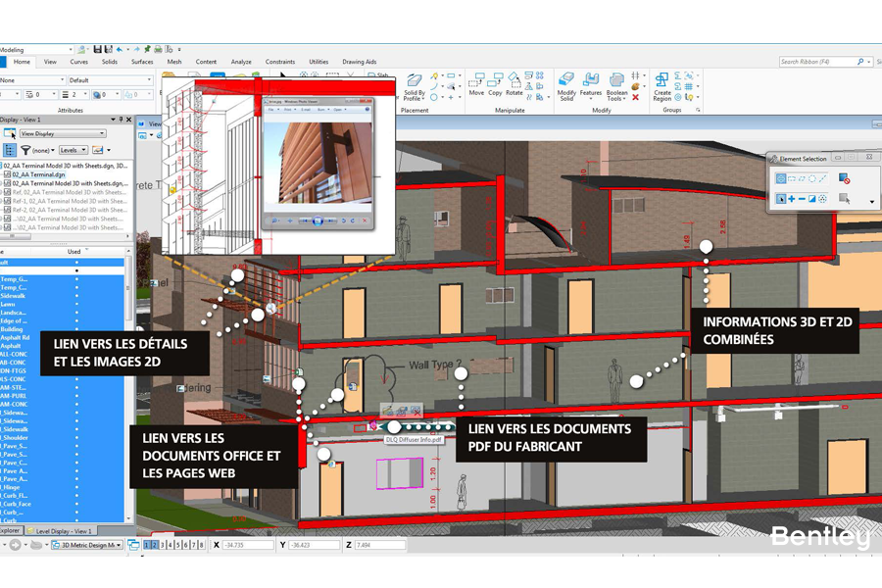Open the Surfaces ribbon tab
This screenshot has width=882, height=588.
(142, 62)
